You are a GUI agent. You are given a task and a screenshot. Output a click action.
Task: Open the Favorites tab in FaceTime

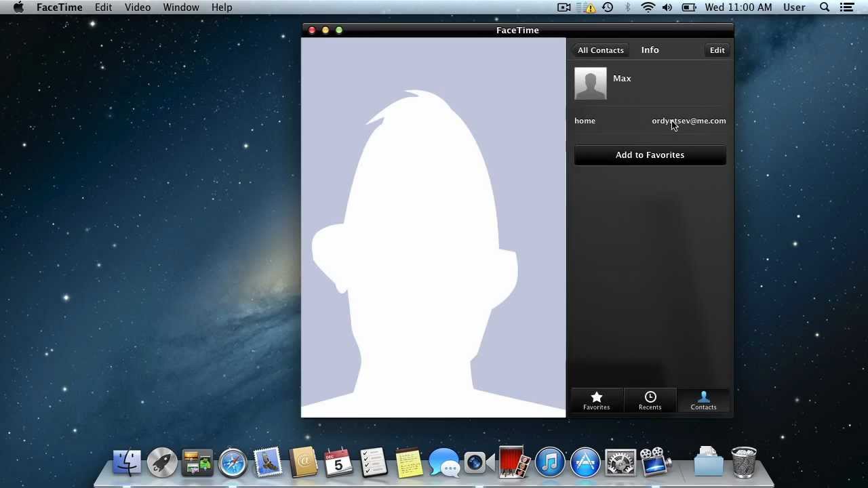point(597,401)
